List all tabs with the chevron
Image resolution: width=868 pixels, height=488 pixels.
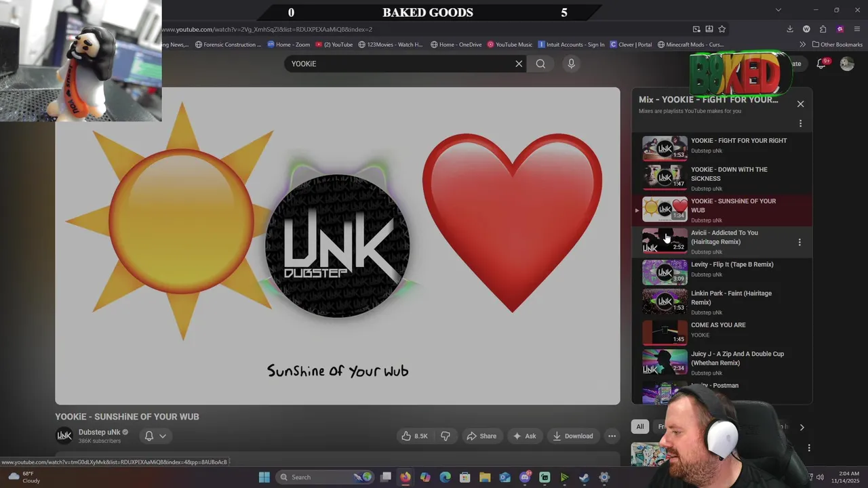(778, 9)
